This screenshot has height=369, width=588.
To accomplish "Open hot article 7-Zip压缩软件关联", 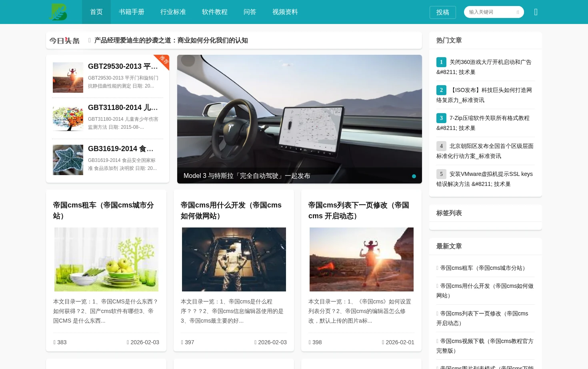I will pos(484,123).
